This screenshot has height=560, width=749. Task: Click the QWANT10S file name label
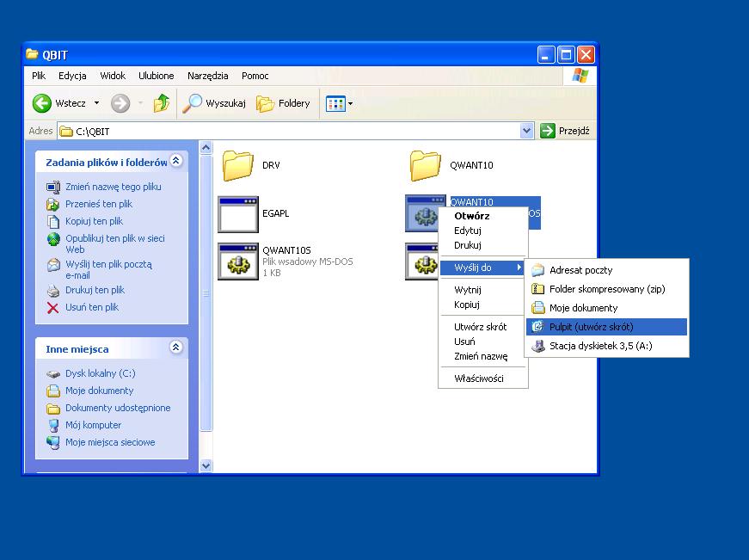click(x=286, y=250)
